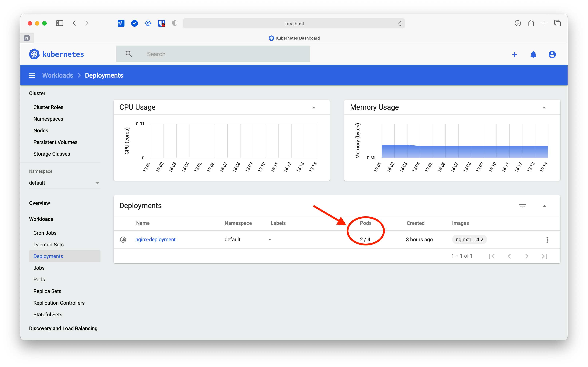Open Daemon Sets page
The height and width of the screenshot is (367, 588).
pyautogui.click(x=48, y=244)
